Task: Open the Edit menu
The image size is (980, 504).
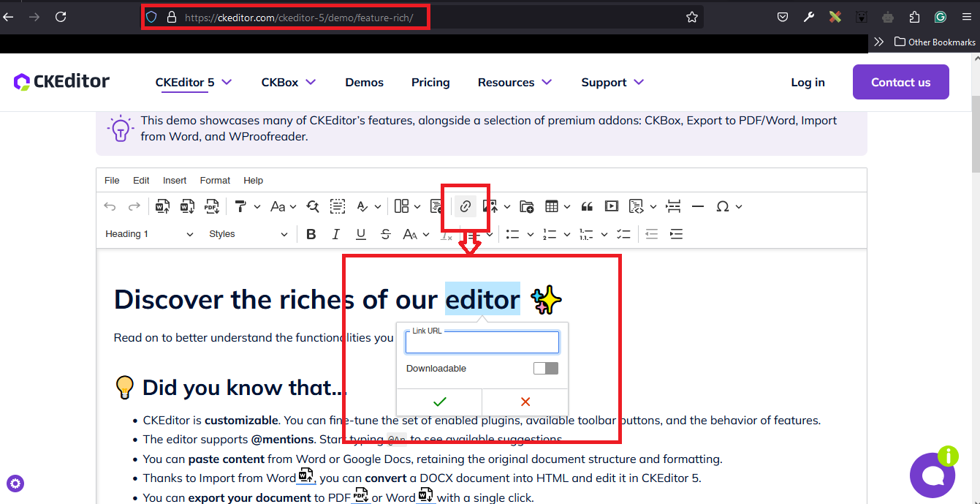Action: (x=141, y=181)
